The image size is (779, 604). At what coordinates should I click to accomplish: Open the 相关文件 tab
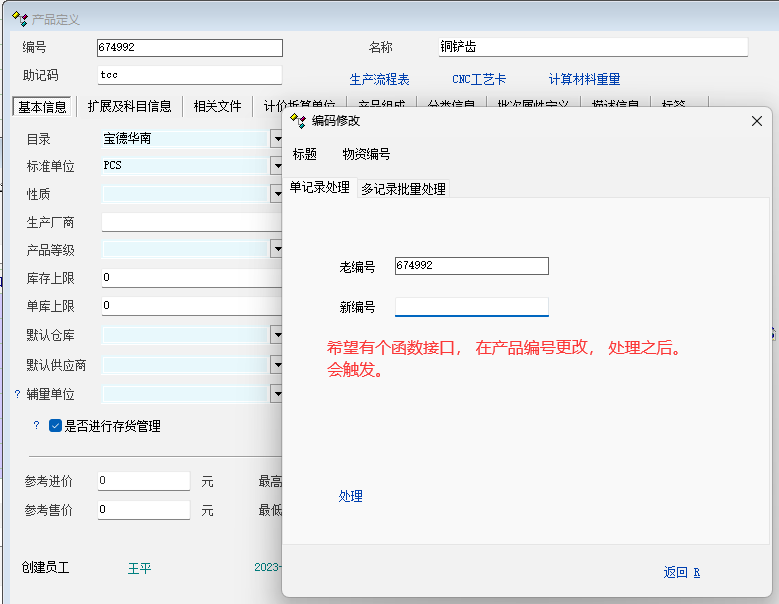click(217, 106)
